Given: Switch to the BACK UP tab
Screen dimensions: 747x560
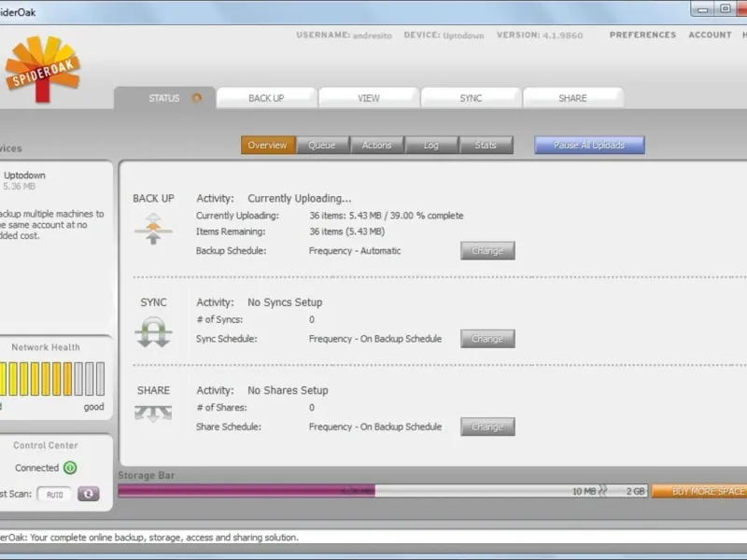Looking at the screenshot, I should pyautogui.click(x=266, y=98).
